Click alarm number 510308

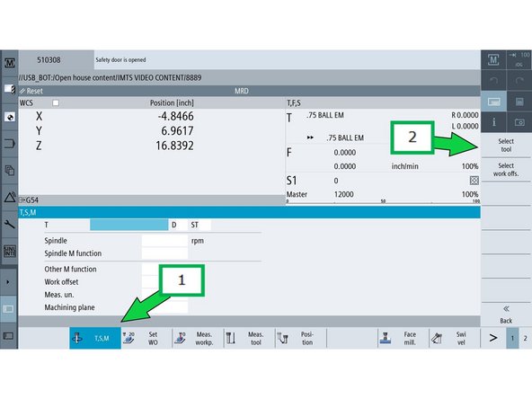pyautogui.click(x=49, y=60)
